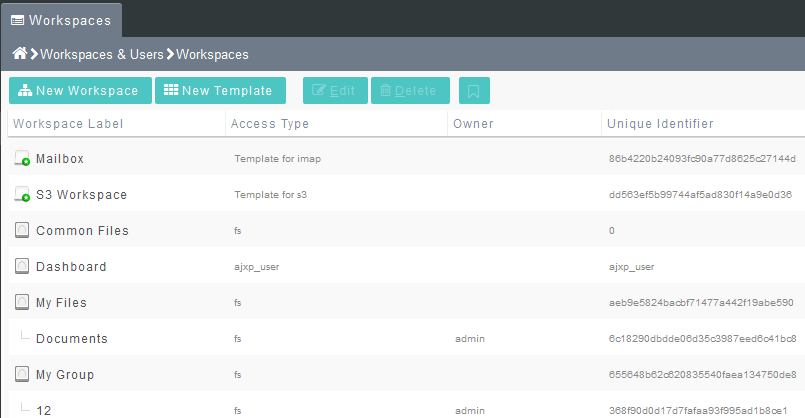
Task: Click the Dashboard drive icon
Action: 22,267
